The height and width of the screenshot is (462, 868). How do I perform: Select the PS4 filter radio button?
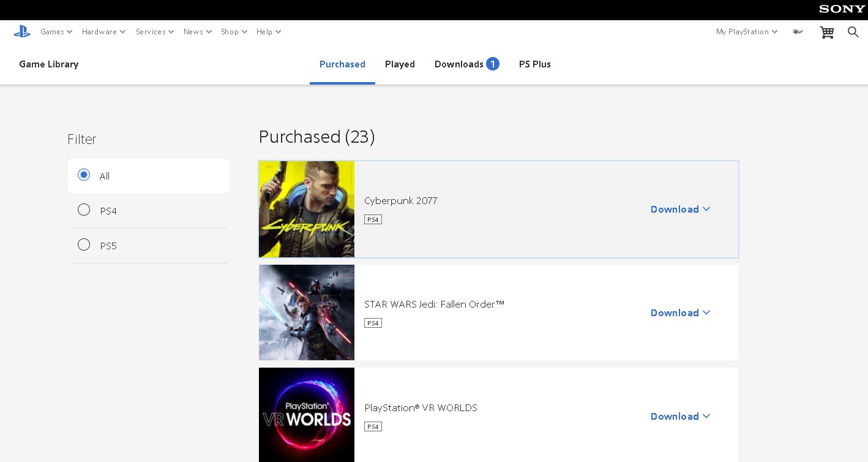(84, 210)
